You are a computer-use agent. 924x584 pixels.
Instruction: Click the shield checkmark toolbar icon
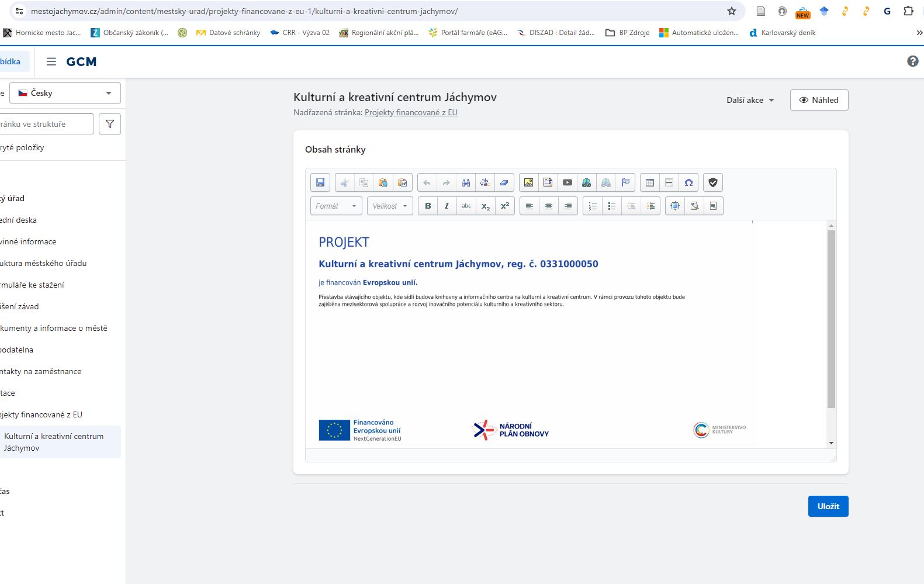pos(712,182)
